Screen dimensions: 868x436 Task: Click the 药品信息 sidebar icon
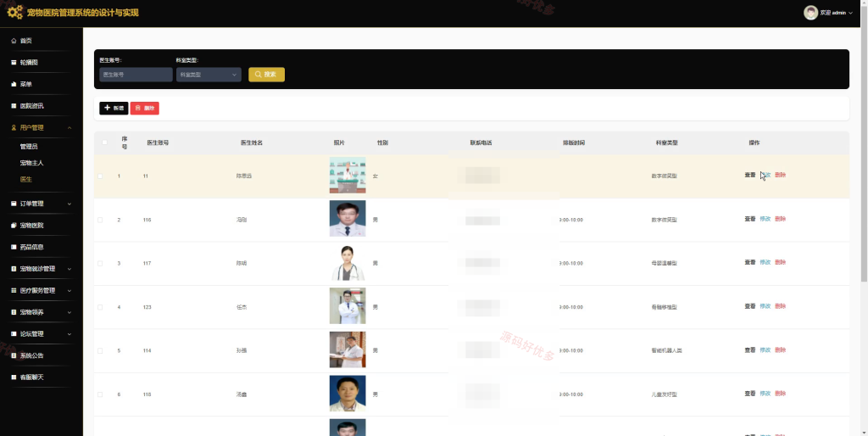[14, 247]
